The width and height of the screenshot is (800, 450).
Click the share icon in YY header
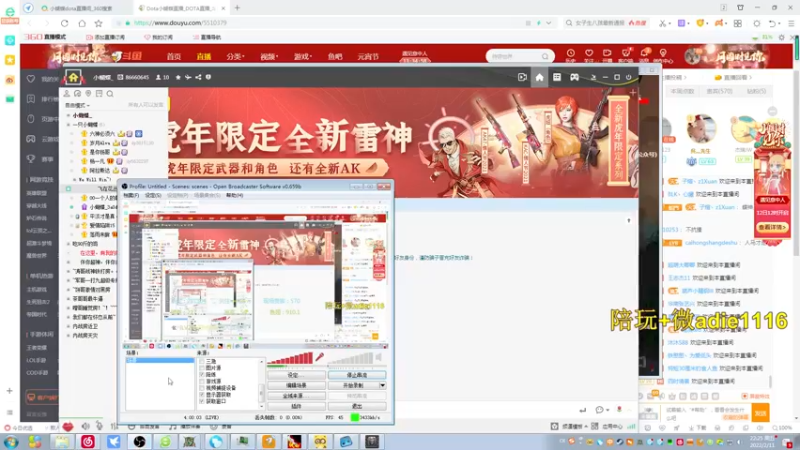[x=198, y=78]
